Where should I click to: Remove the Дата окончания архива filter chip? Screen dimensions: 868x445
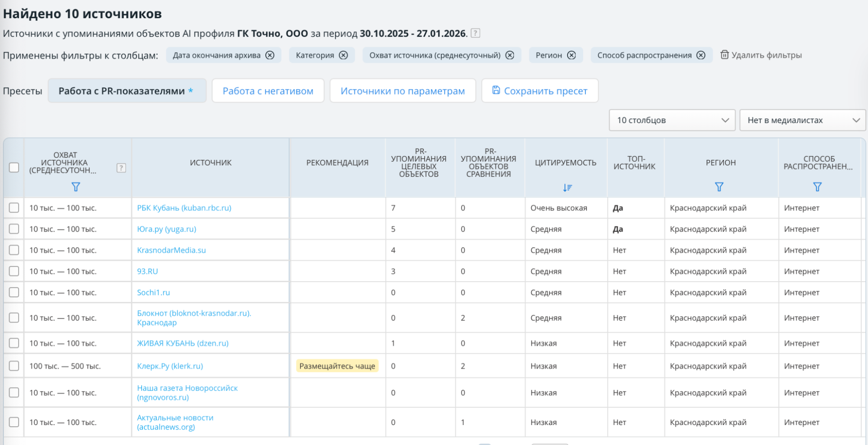pos(270,55)
